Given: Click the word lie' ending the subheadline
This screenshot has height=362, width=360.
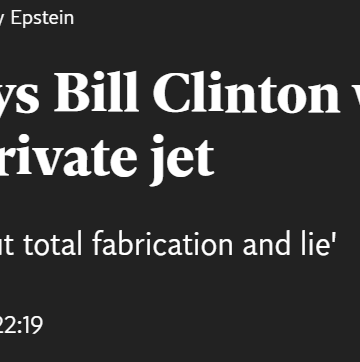Looking at the screenshot, I should [x=312, y=243].
